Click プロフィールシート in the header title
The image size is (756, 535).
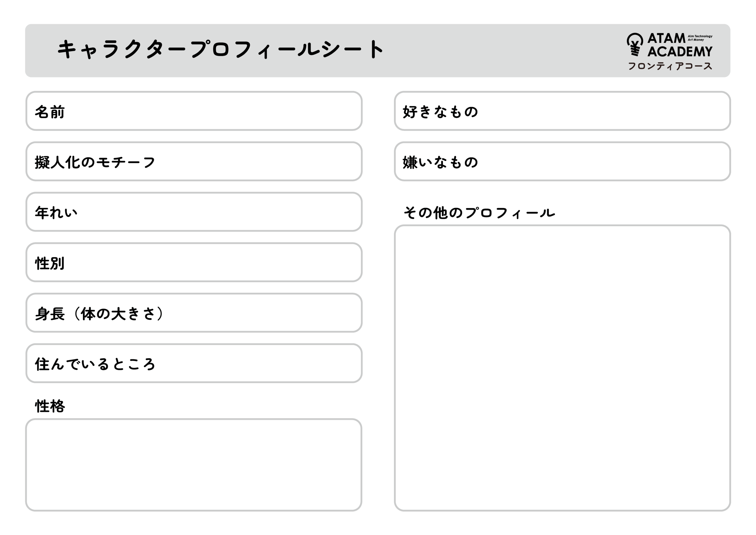[287, 49]
